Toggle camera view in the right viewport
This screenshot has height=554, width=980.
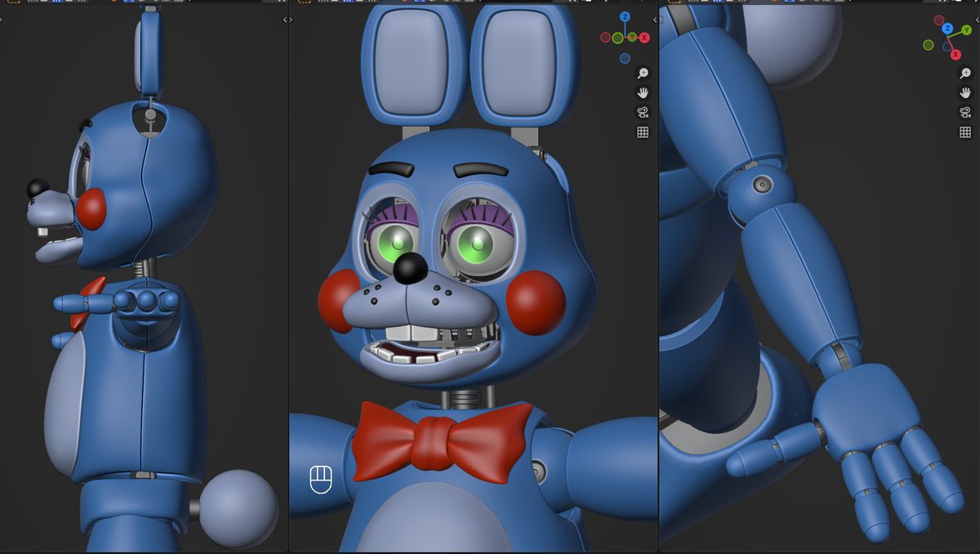965,113
